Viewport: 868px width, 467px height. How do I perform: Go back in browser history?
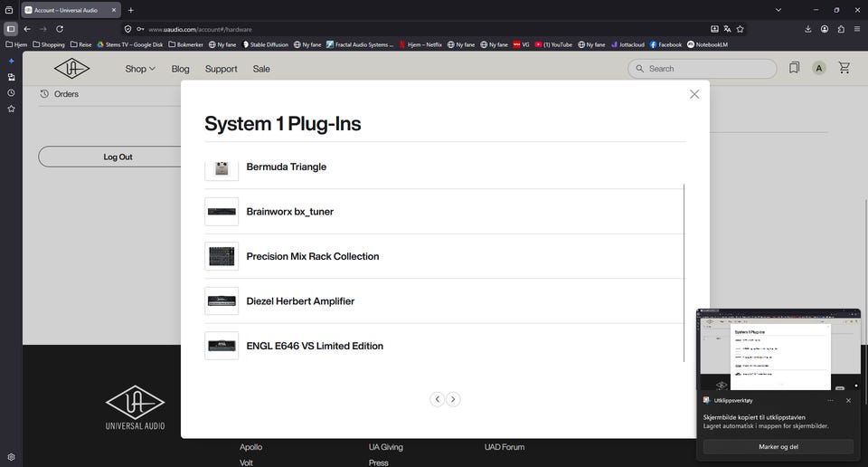[27, 29]
